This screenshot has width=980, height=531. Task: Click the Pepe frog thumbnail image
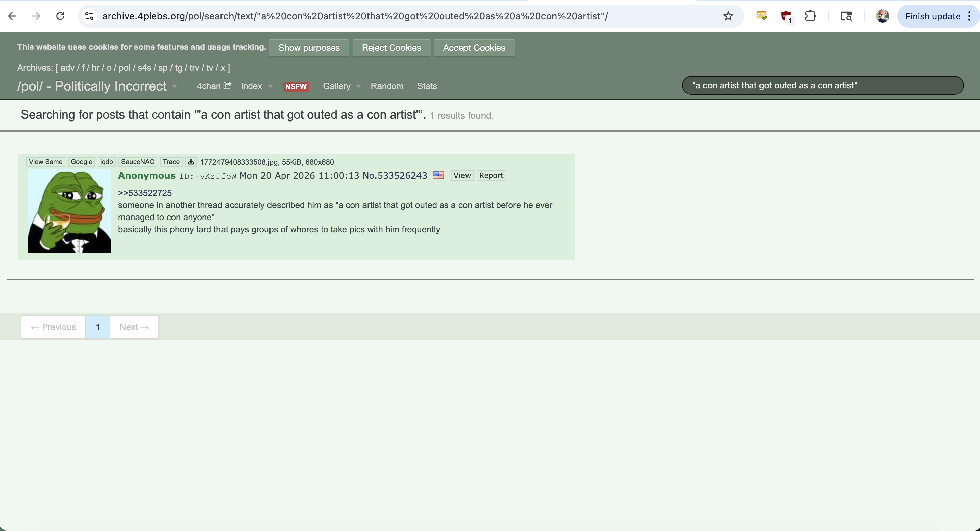coord(69,211)
